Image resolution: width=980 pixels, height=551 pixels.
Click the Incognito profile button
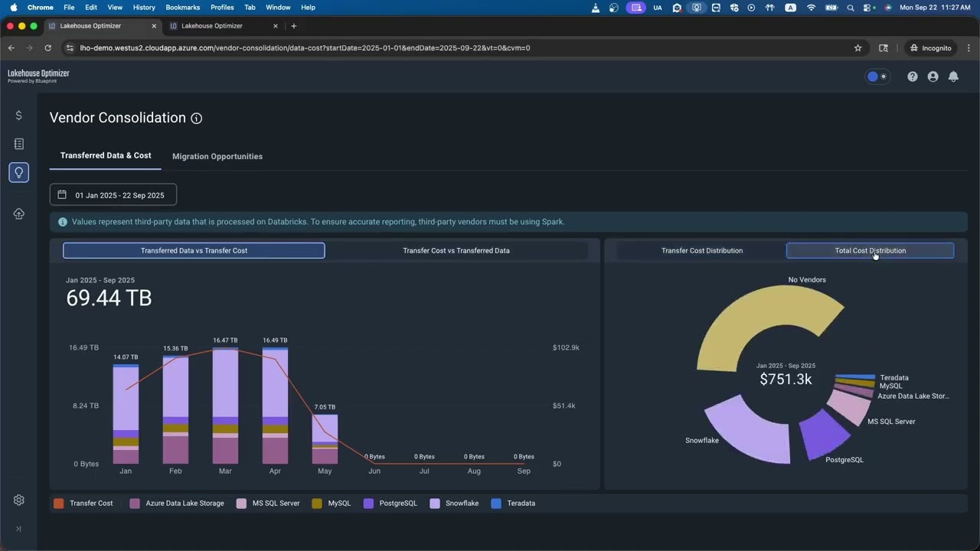coord(930,47)
